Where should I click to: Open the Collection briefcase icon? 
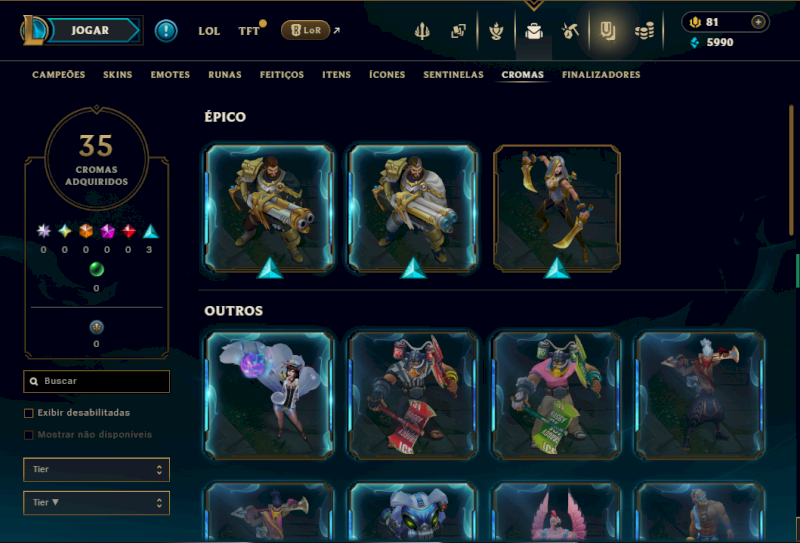(x=534, y=32)
